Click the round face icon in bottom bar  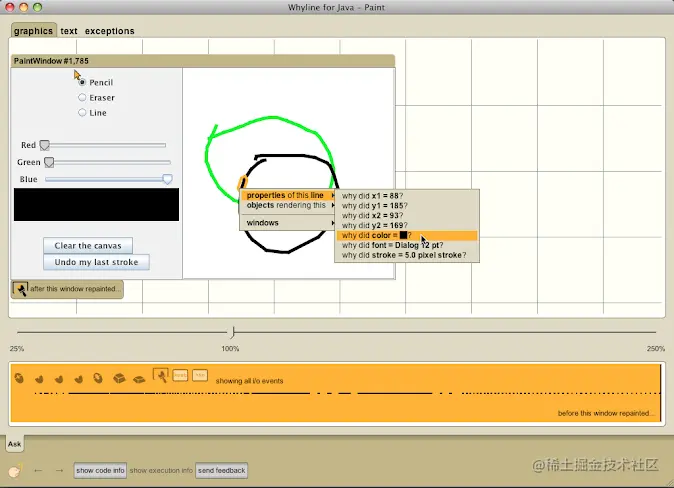[x=15, y=471]
